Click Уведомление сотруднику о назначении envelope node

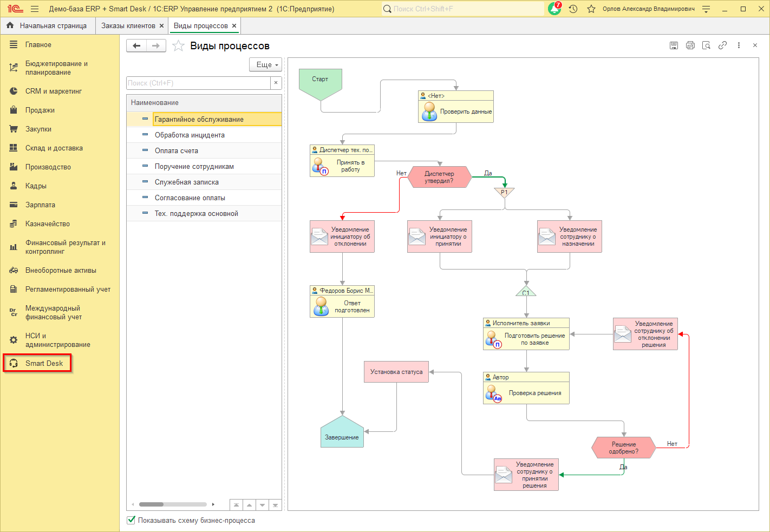point(570,237)
